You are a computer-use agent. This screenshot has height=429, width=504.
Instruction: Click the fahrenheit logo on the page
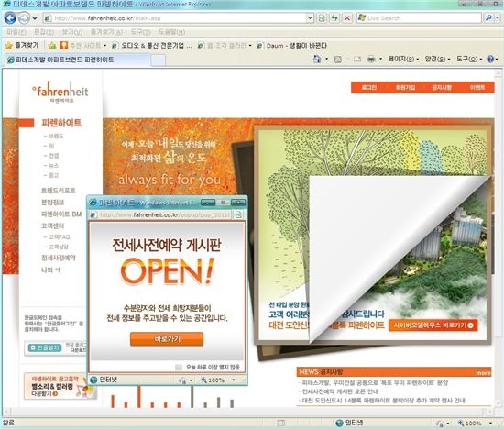click(x=60, y=92)
